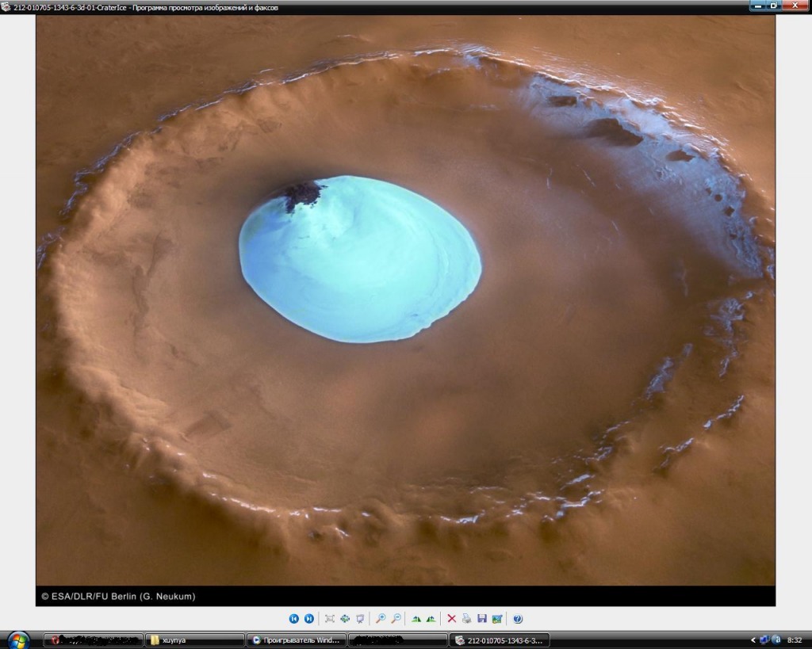Start the slide show
Screen dimensions: 812x649
[x=360, y=618]
